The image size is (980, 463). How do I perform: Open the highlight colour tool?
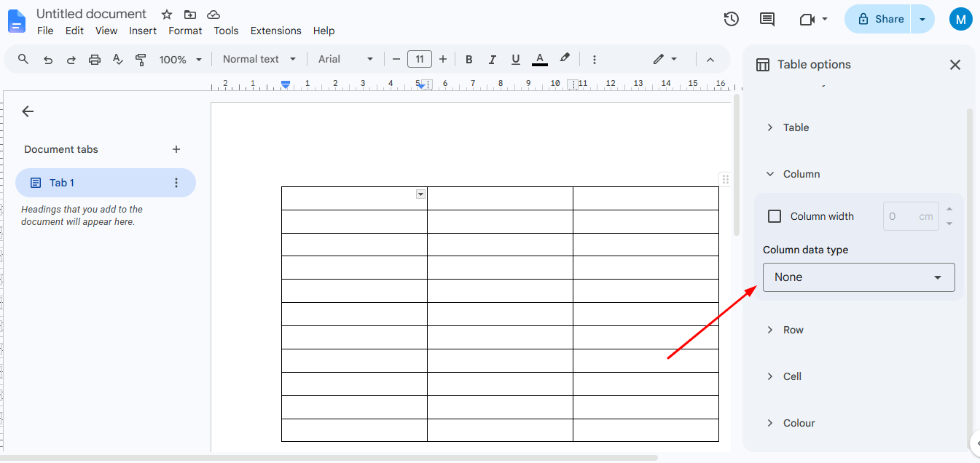(x=564, y=59)
